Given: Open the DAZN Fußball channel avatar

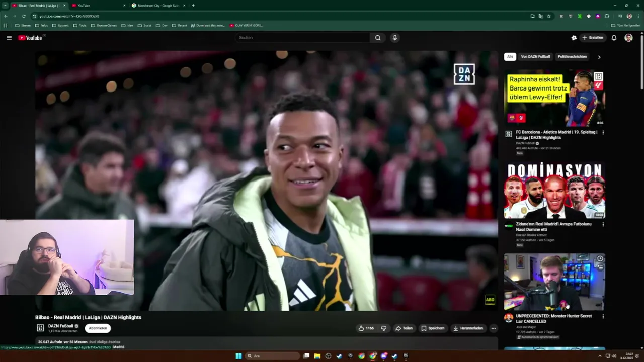Looking at the screenshot, I should (40, 328).
